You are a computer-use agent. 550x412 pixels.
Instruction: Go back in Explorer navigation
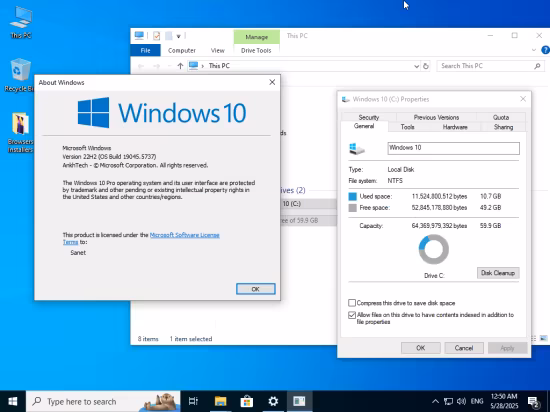tap(141, 66)
